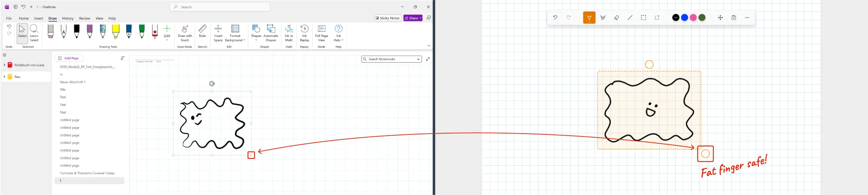Expand the Notizbuch von Lukas notebook
Viewport: 868px width, 195px height.
(4, 65)
